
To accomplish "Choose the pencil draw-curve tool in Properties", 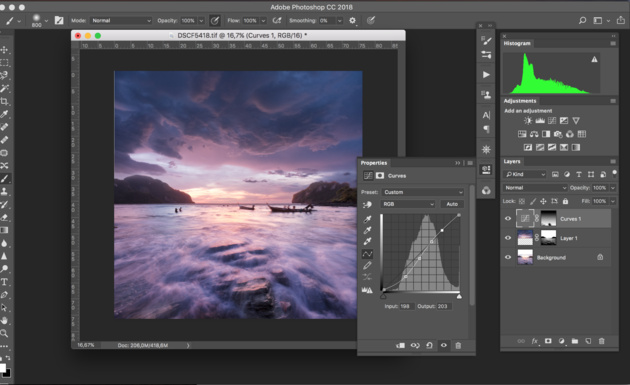I will point(367,266).
